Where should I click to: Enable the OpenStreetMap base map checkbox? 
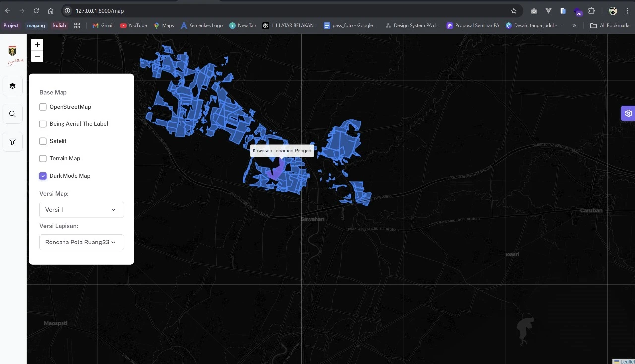(43, 107)
